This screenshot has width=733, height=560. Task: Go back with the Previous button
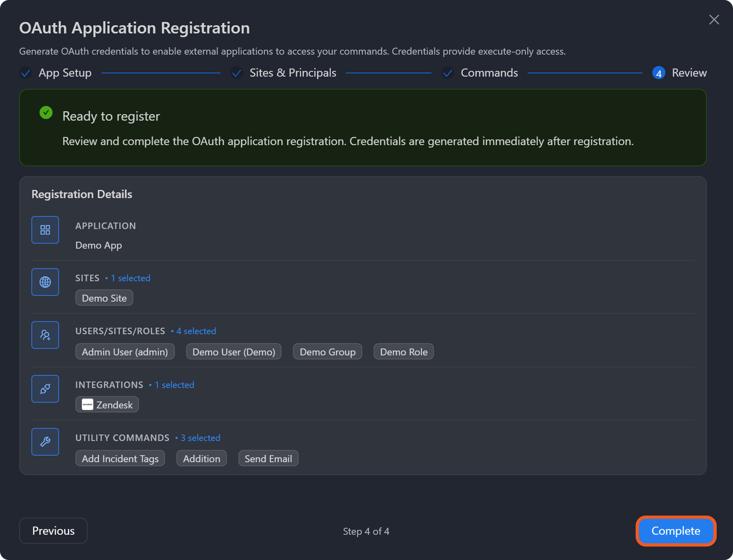click(53, 531)
